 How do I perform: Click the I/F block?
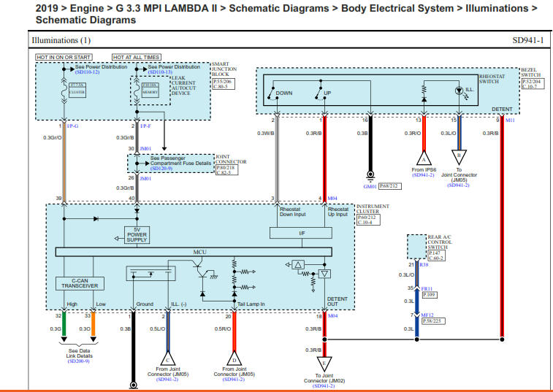[301, 233]
